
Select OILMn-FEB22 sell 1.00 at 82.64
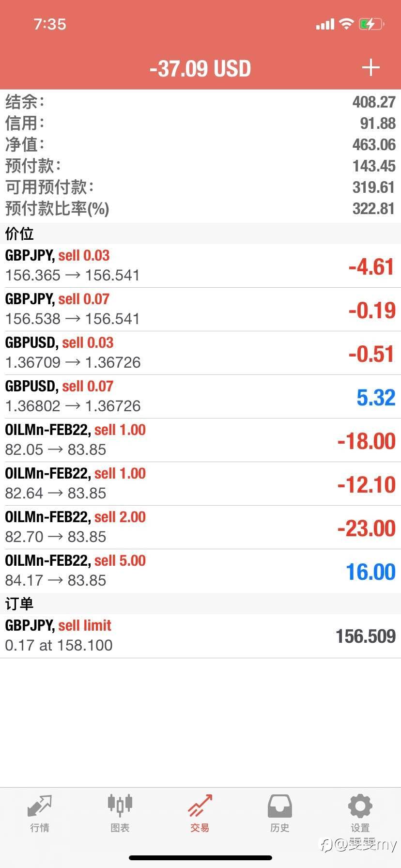click(x=200, y=483)
